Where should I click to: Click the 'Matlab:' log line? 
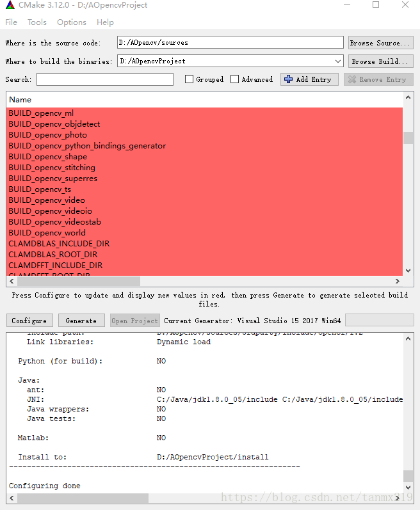(92, 438)
